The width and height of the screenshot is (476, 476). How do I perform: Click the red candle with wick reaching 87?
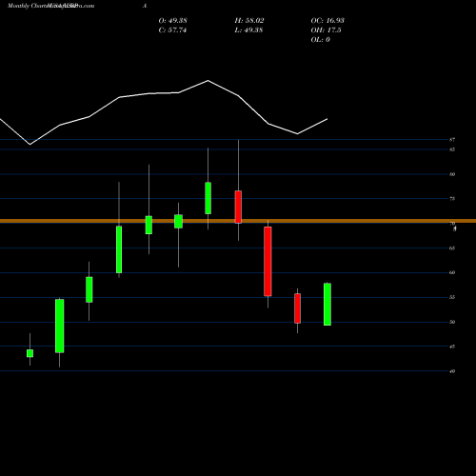[238, 207]
